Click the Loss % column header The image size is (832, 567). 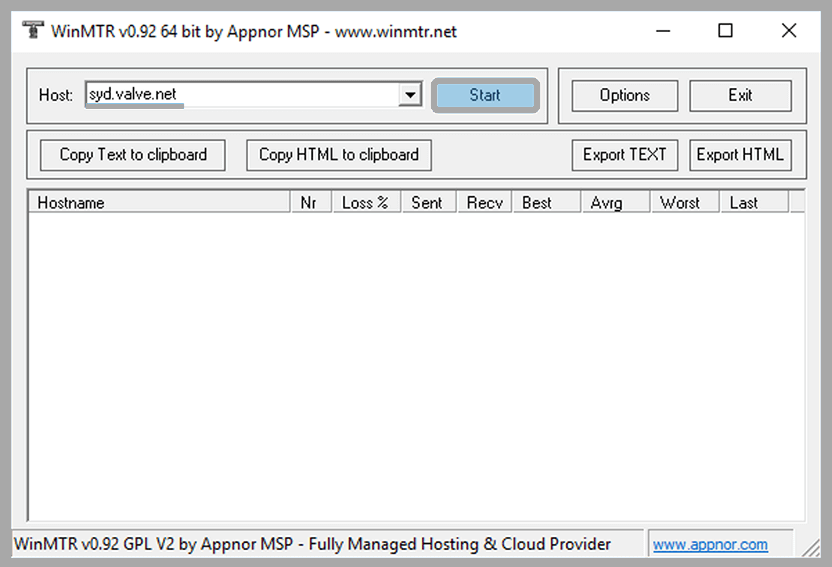point(365,203)
